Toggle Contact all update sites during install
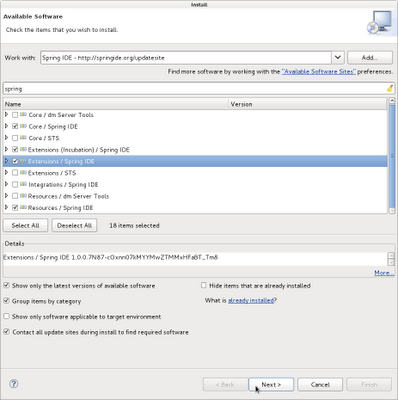The width and height of the screenshot is (398, 400). (x=6, y=332)
